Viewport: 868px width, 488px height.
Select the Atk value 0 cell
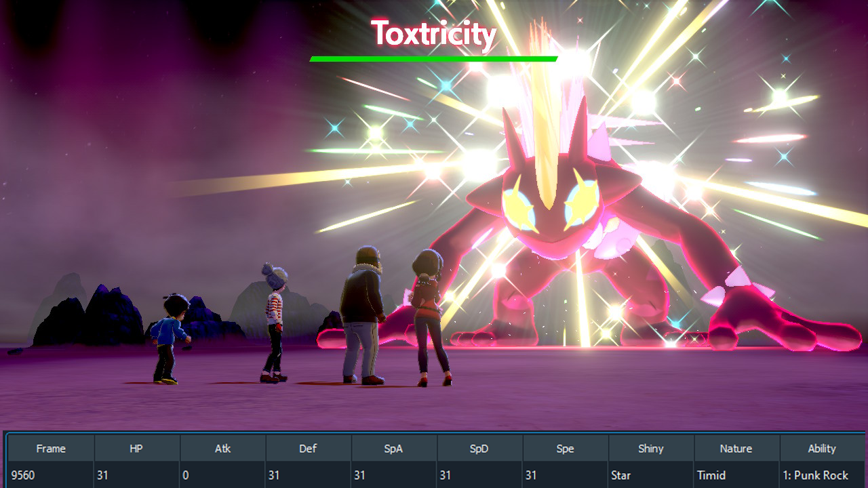point(222,475)
